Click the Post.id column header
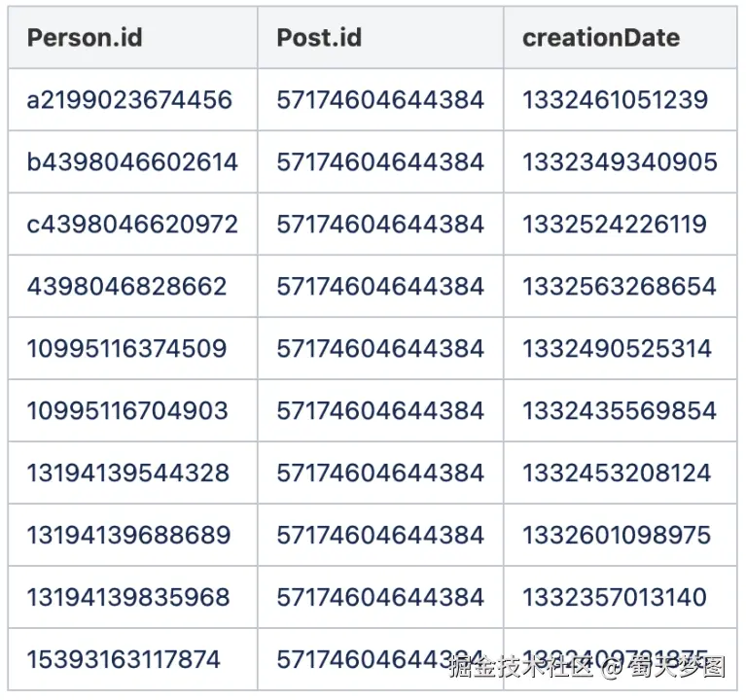The image size is (746, 700). (319, 38)
